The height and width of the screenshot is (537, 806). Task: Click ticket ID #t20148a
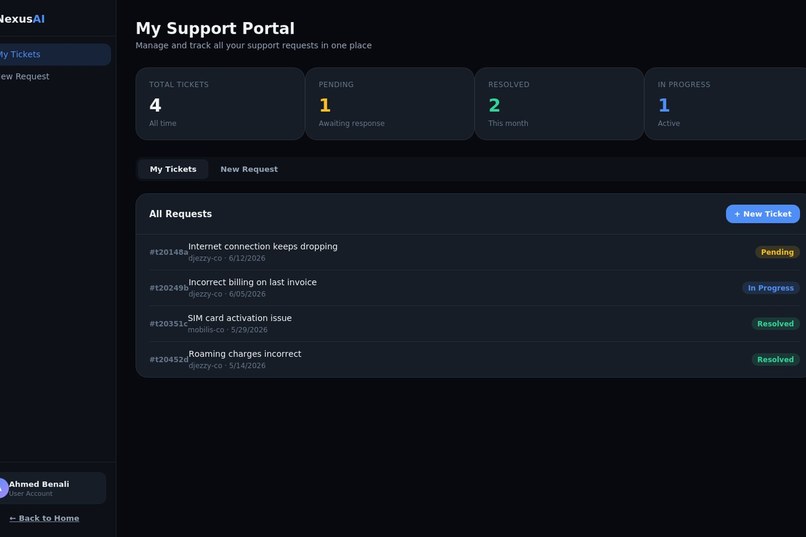[x=169, y=252]
